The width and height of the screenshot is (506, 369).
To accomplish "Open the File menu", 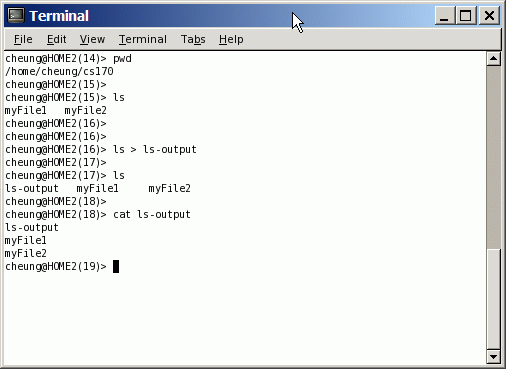I will (x=23, y=39).
